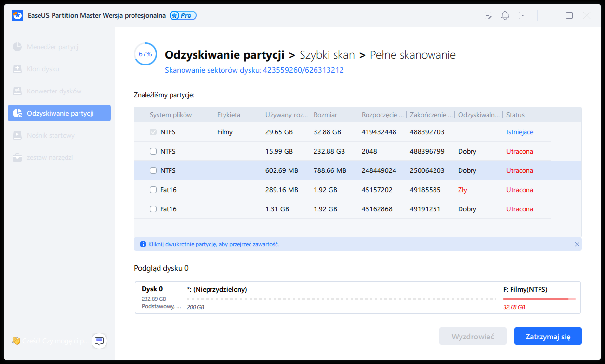Screen dimensions: 605x364
Task: Open the feedback note icon in title bar
Action: pos(488,15)
